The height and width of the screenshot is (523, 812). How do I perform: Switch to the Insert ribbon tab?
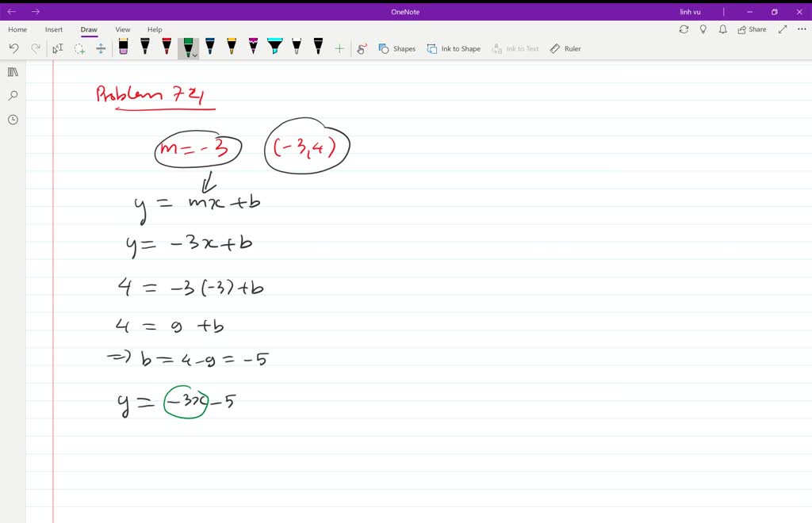coord(53,29)
